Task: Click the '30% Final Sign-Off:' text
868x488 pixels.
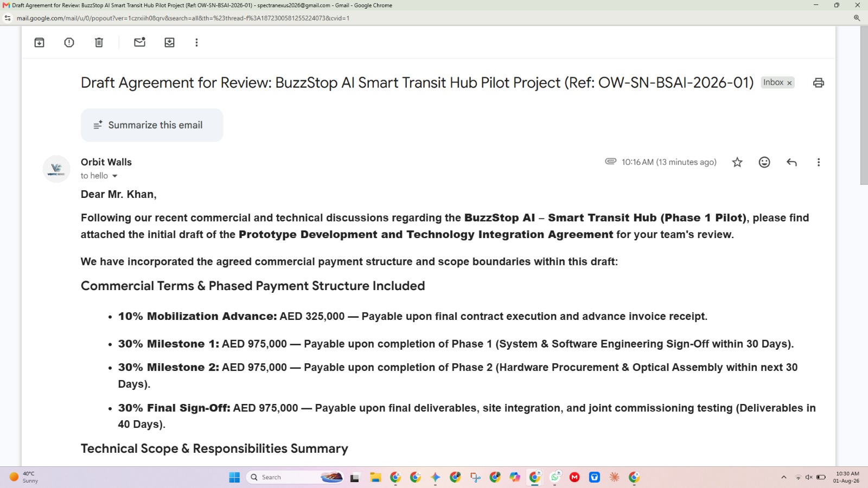Action: tap(174, 408)
